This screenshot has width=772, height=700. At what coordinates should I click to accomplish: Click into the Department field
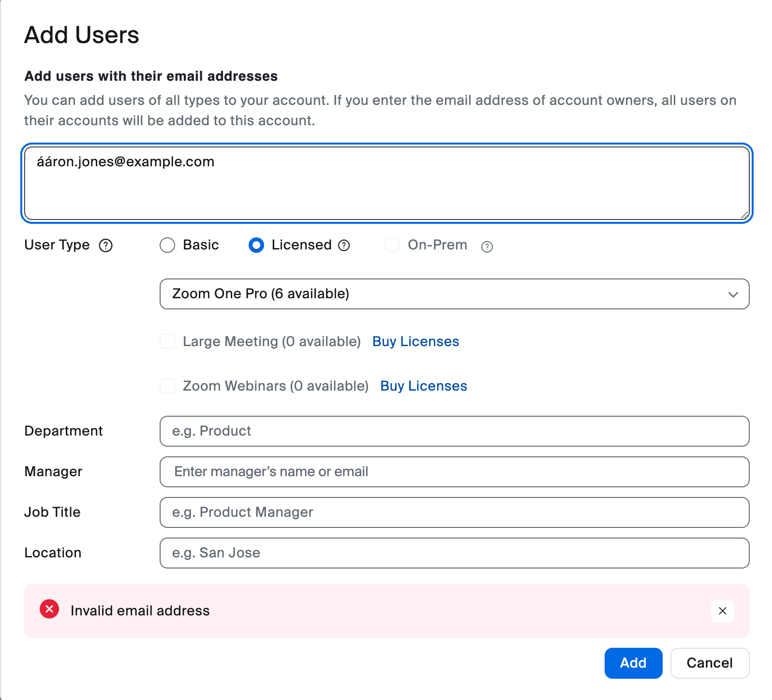coord(454,431)
